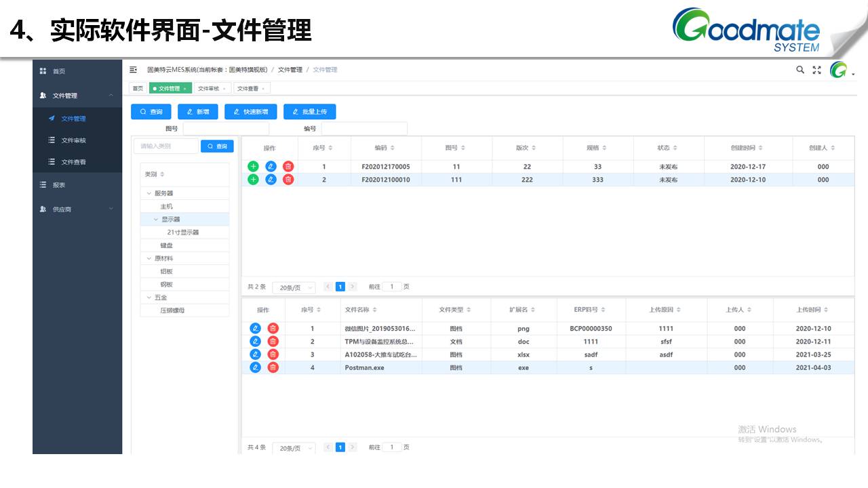
Task: Click the green add icon in row 1
Action: coord(253,167)
